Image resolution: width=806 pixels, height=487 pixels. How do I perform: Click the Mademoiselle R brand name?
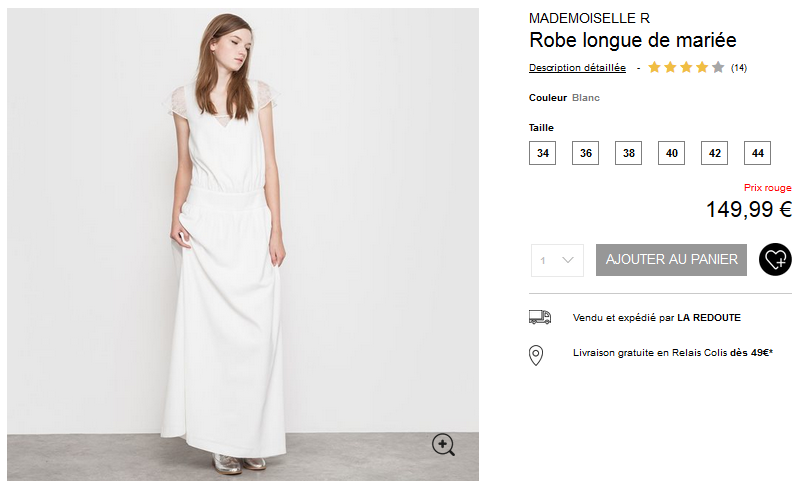pyautogui.click(x=589, y=18)
